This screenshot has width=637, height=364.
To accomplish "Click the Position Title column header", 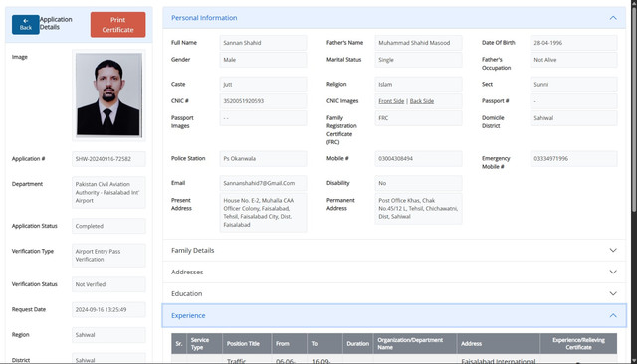I will [247, 344].
